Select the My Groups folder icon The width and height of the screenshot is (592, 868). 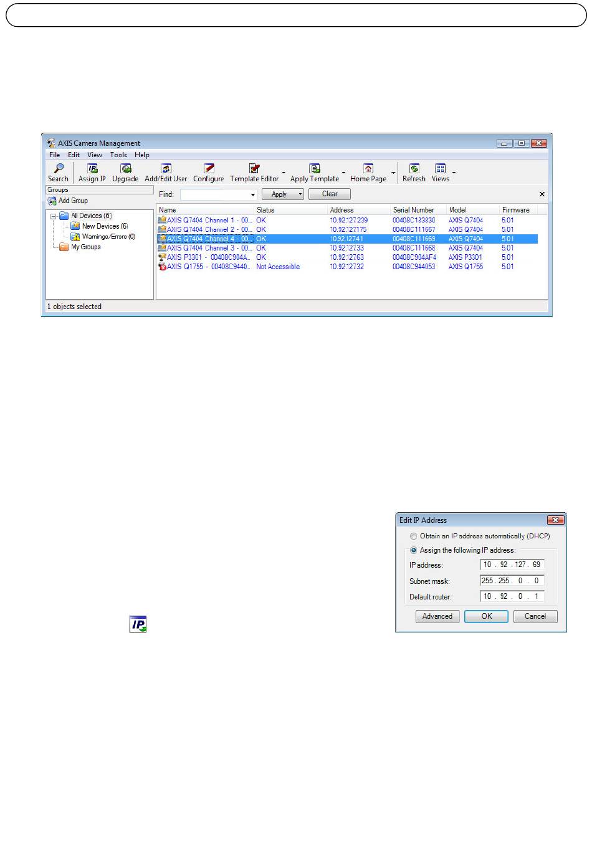(x=64, y=247)
